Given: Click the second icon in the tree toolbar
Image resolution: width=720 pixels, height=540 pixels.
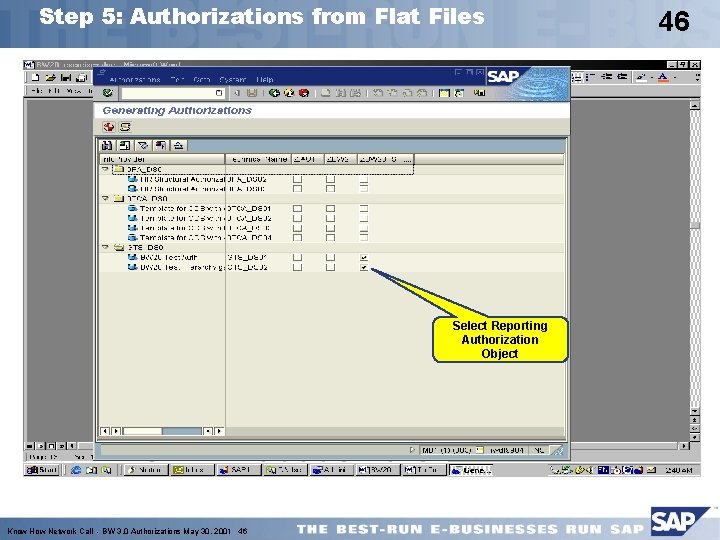Looking at the screenshot, I should click(x=124, y=146).
